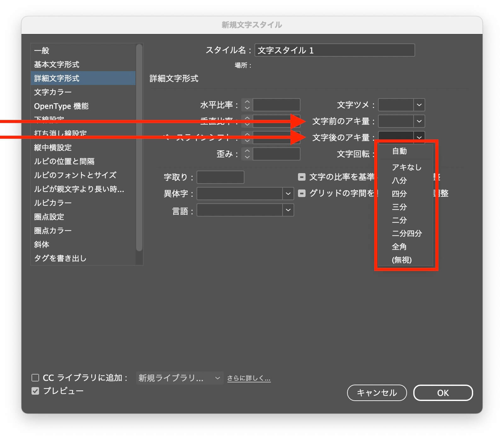Click the OK button

[x=443, y=393]
